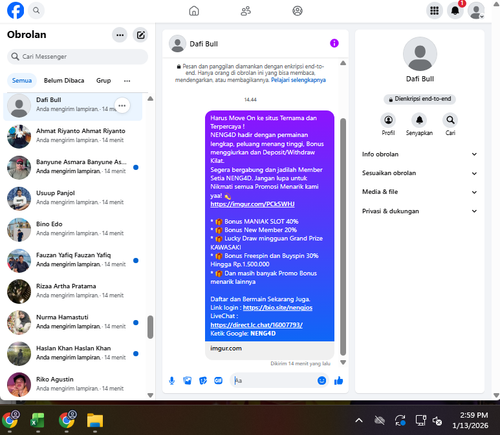Show hidden tray icons chevron
Image resolution: width=500 pixels, height=435 pixels.
(x=359, y=420)
